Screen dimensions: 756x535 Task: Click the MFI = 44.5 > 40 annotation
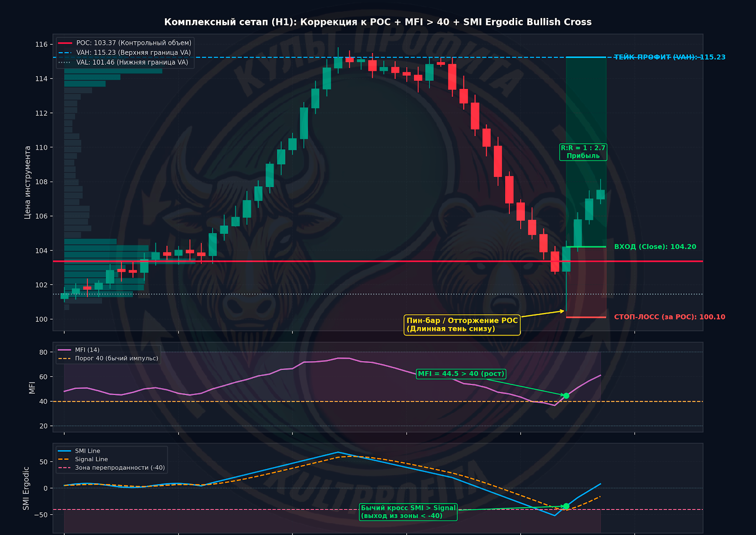click(x=461, y=374)
